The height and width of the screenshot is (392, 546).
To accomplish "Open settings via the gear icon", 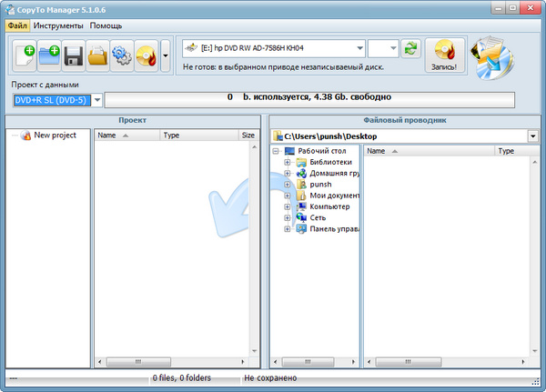I will point(121,56).
